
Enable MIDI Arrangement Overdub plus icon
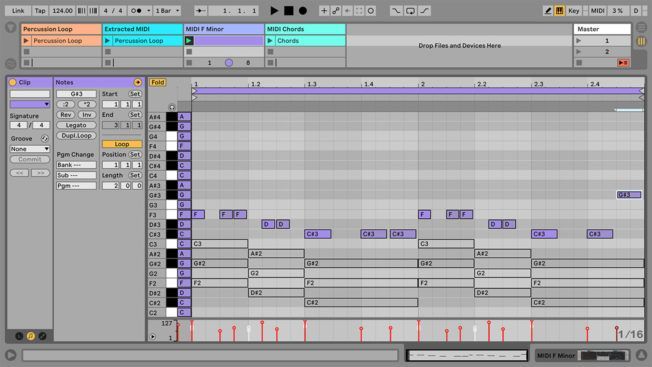click(x=324, y=11)
